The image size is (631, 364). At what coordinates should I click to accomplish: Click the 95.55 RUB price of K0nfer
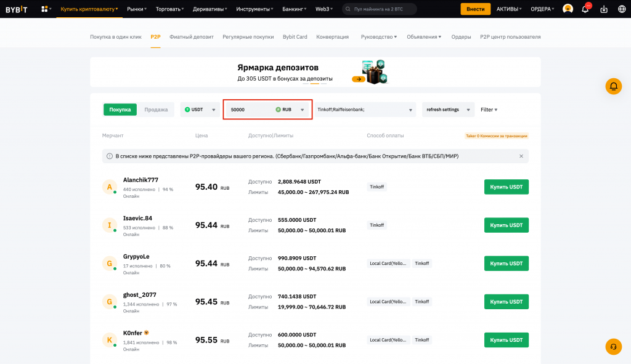pyautogui.click(x=212, y=340)
